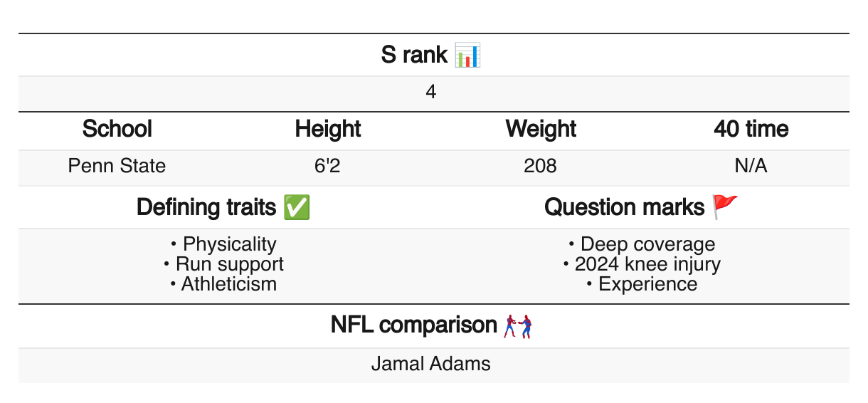The width and height of the screenshot is (868, 403).
Task: Click the 208 weight value
Action: tap(541, 166)
